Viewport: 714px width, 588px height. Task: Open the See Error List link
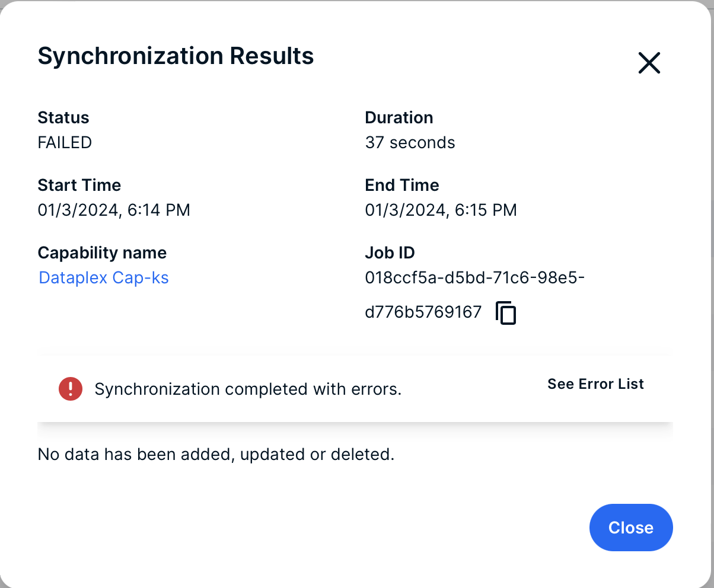pos(595,384)
